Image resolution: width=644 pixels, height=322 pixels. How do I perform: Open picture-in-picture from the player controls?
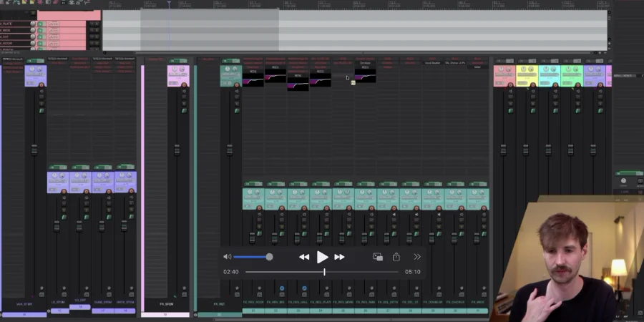point(378,257)
